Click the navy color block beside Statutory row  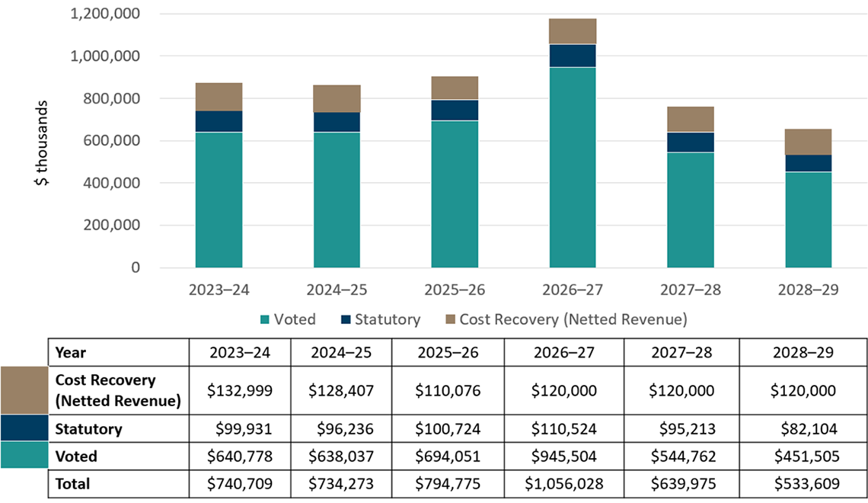tap(23, 428)
